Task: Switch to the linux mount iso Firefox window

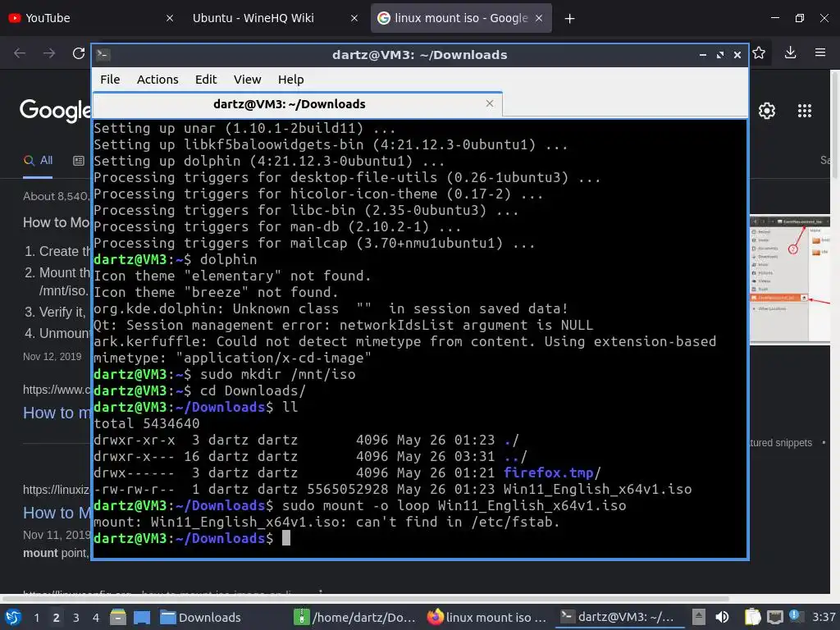Action: [487, 617]
